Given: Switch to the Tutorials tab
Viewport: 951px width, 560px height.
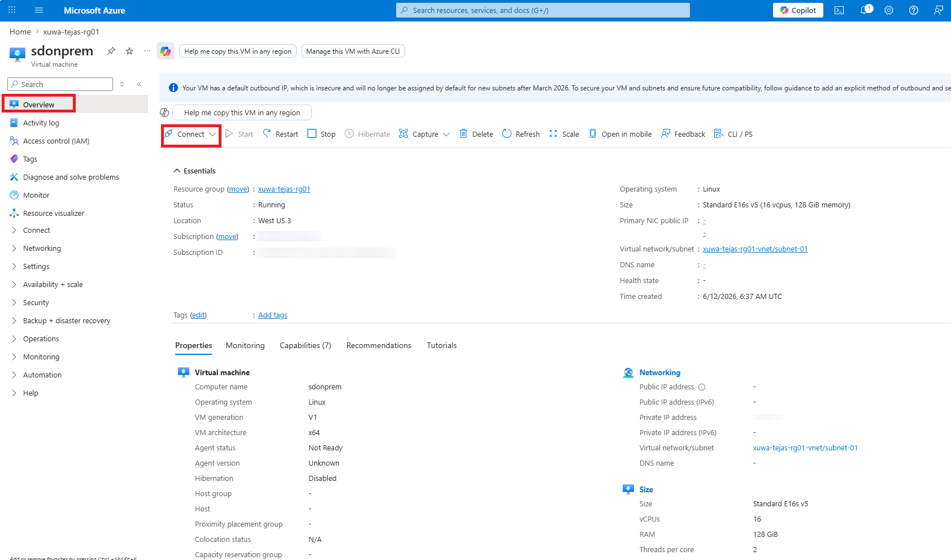Looking at the screenshot, I should click(x=442, y=345).
